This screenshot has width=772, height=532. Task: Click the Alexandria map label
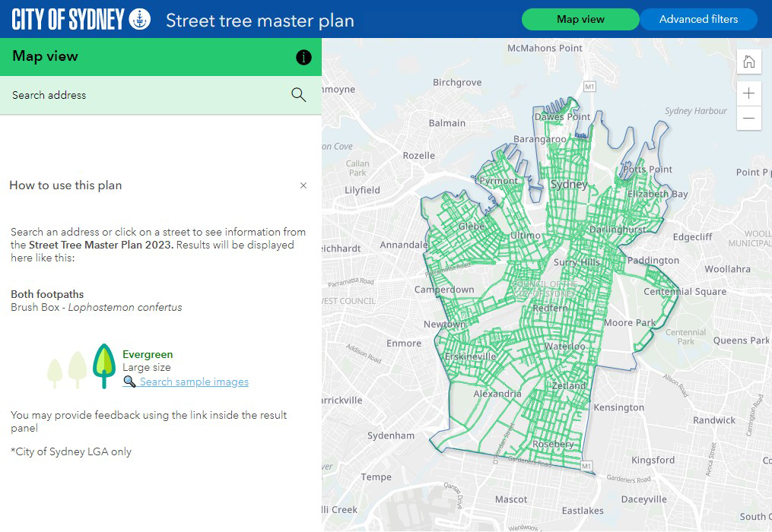[497, 394]
